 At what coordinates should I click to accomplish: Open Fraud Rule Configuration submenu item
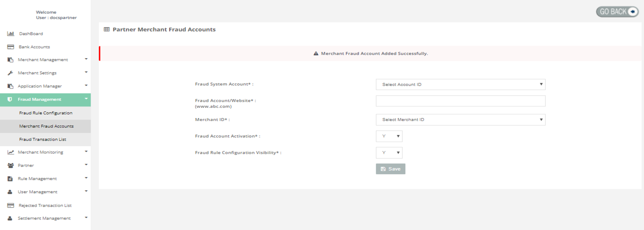tap(46, 113)
